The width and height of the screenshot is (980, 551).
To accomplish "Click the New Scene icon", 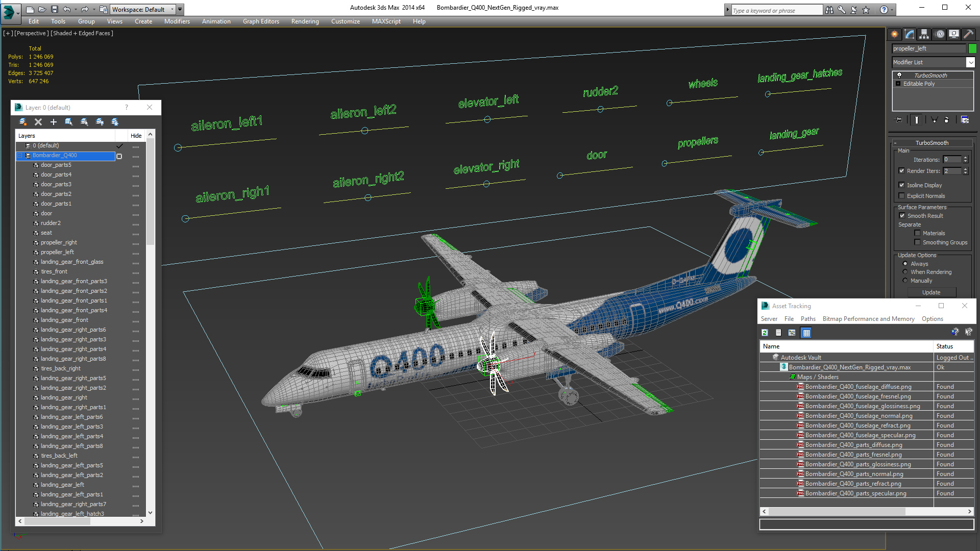I will coord(30,9).
